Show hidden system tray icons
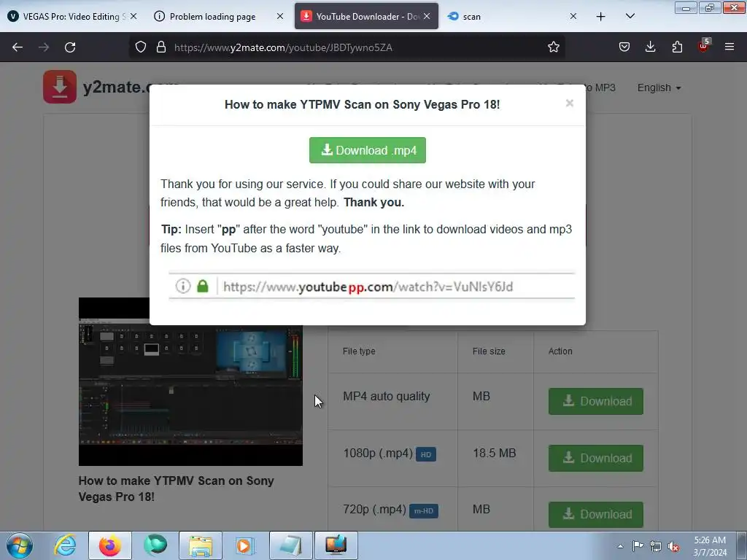Viewport: 747px width, 560px height. (620, 546)
